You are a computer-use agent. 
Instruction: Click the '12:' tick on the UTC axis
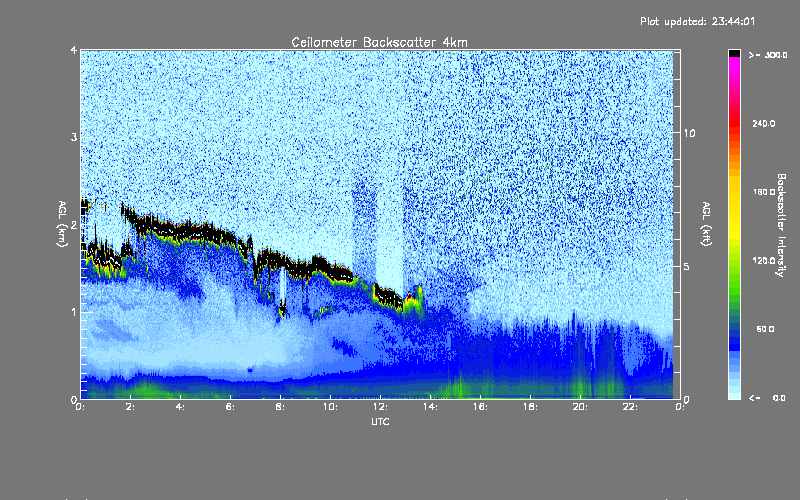[380, 407]
